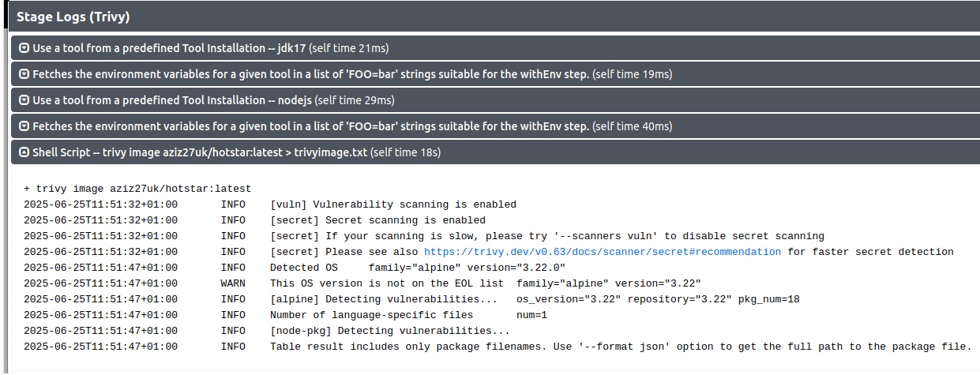Click the expand icon beside the nodejs tool step
Viewport: 980px width, 375px height.
24,100
